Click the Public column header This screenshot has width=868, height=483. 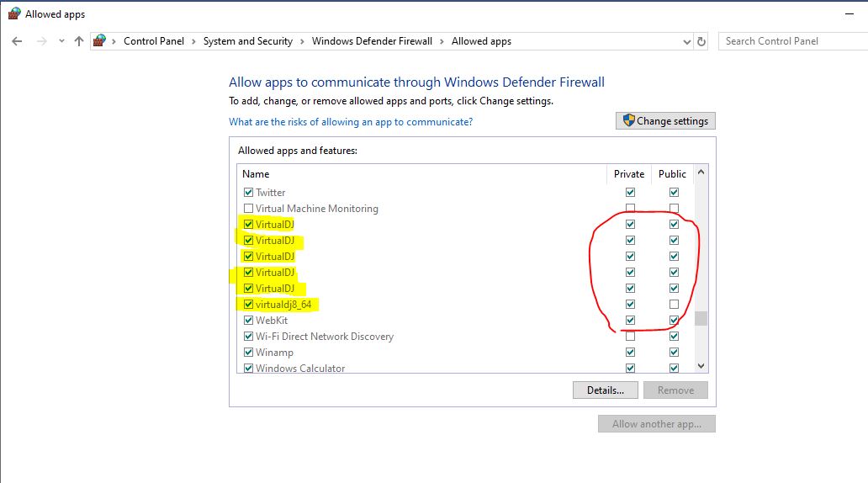click(672, 174)
